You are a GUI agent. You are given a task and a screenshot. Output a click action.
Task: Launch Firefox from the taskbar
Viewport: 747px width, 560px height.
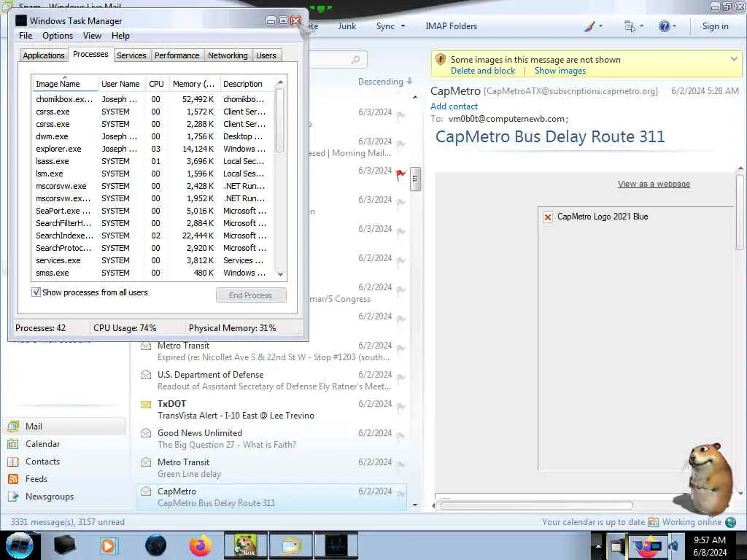tap(201, 545)
